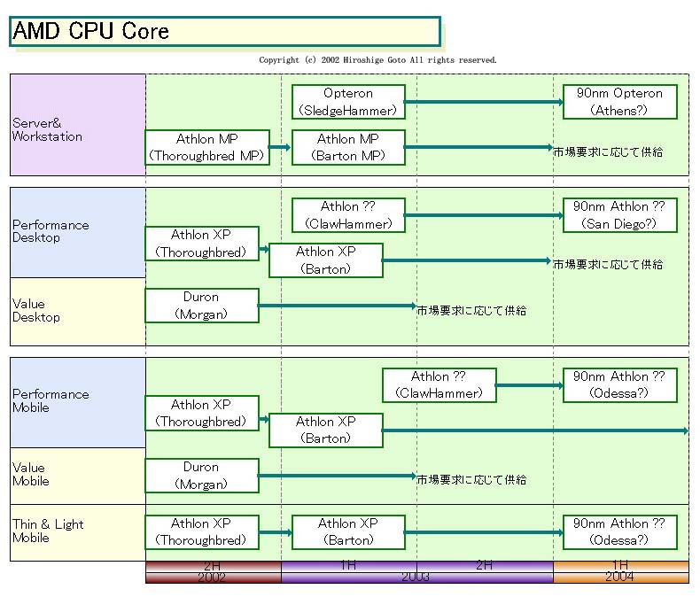Viewport: 700px width, 597px height.
Task: Select the "Value Mobile" category label
Action: click(78, 476)
